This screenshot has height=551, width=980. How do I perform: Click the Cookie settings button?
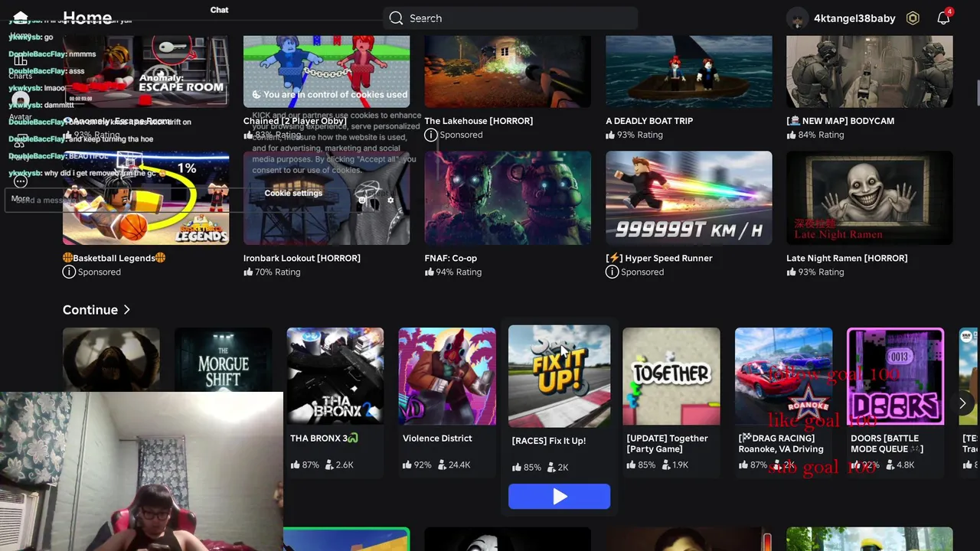pos(293,193)
